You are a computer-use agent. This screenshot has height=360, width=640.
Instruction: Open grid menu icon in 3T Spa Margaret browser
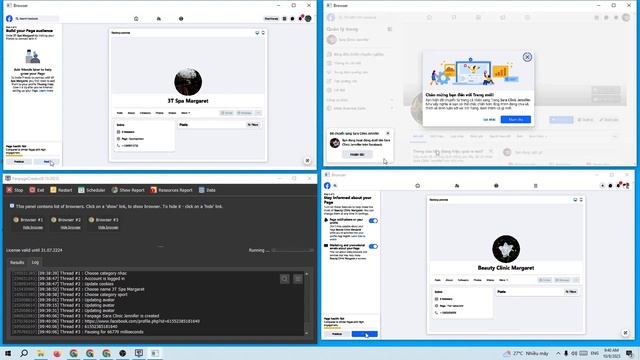(x=284, y=18)
